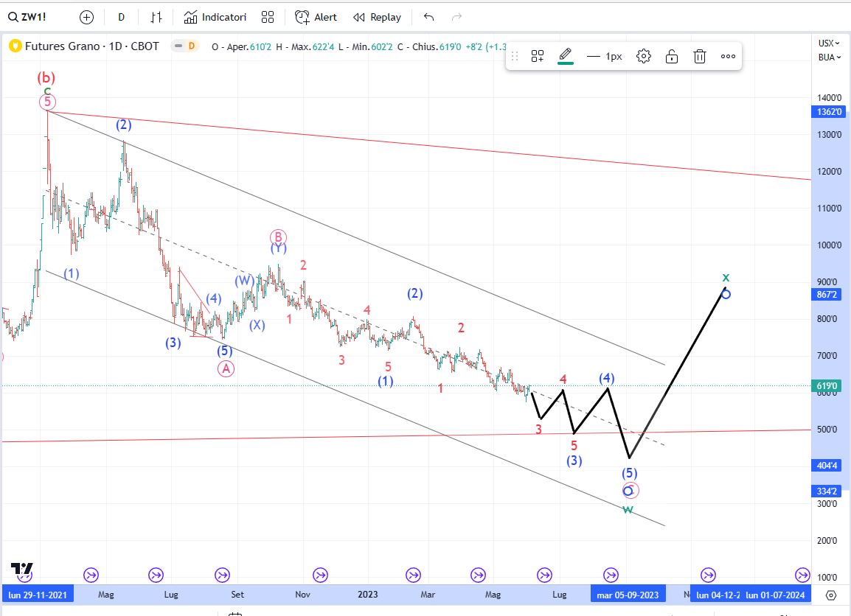The image size is (851, 616).
Task: Open event marker left of Set
Action: (222, 575)
